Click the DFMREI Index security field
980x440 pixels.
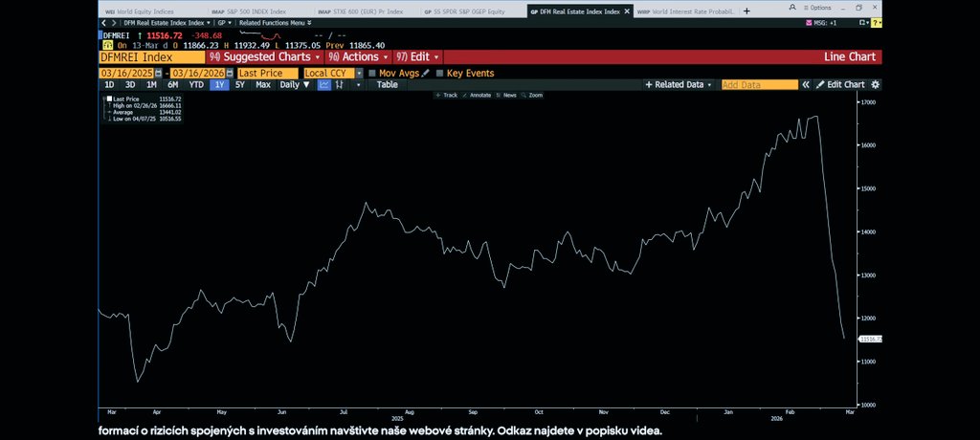click(152, 56)
